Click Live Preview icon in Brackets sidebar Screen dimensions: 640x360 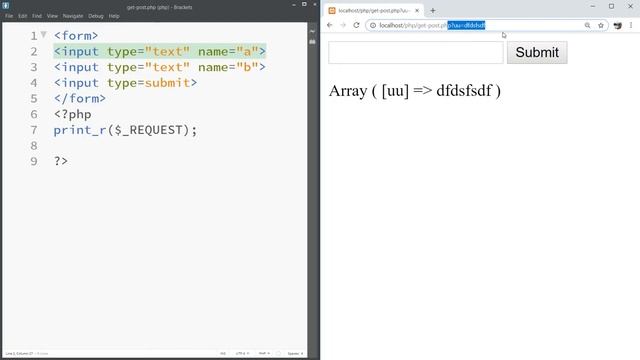point(312,31)
